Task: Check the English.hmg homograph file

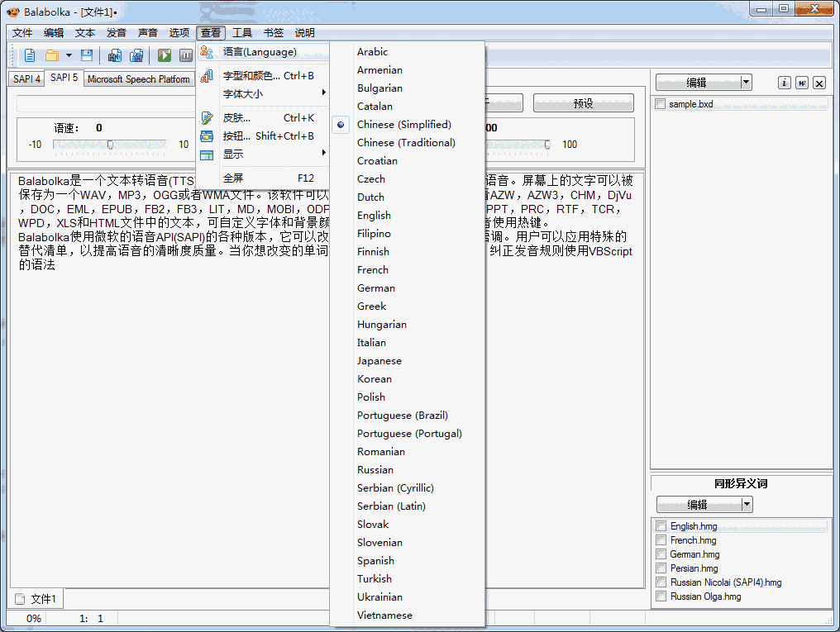Action: (661, 526)
